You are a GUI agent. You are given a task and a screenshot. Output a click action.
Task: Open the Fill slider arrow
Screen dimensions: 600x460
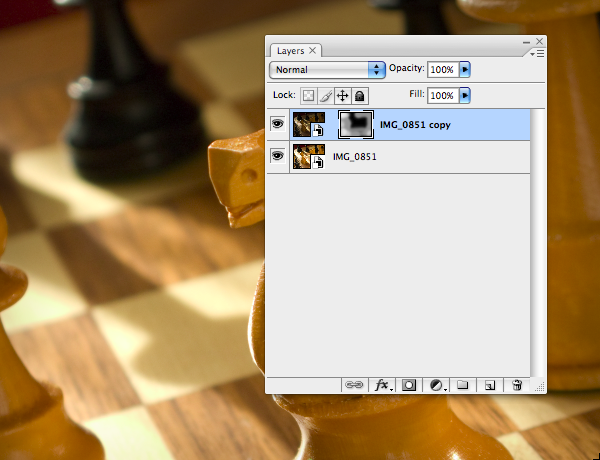click(465, 95)
